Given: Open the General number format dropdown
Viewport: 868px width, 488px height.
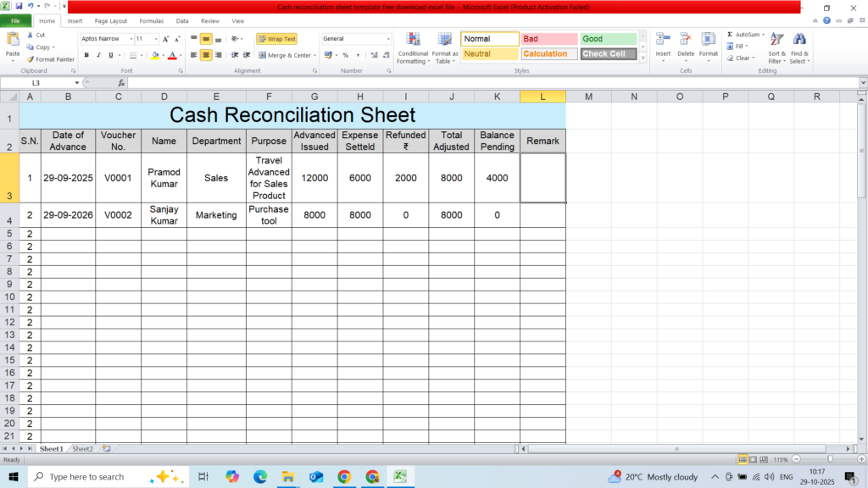Looking at the screenshot, I should coord(388,39).
